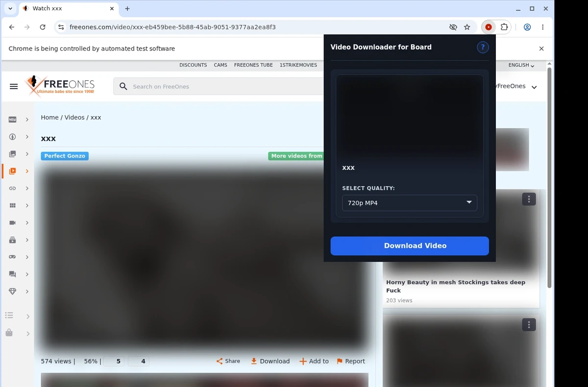Open the photos icon in the sidebar
588x387 pixels.
click(x=13, y=154)
